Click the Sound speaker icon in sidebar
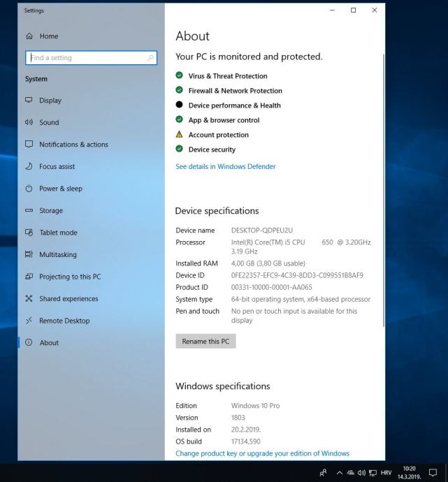Viewport: 448px width, 482px height. click(x=29, y=122)
